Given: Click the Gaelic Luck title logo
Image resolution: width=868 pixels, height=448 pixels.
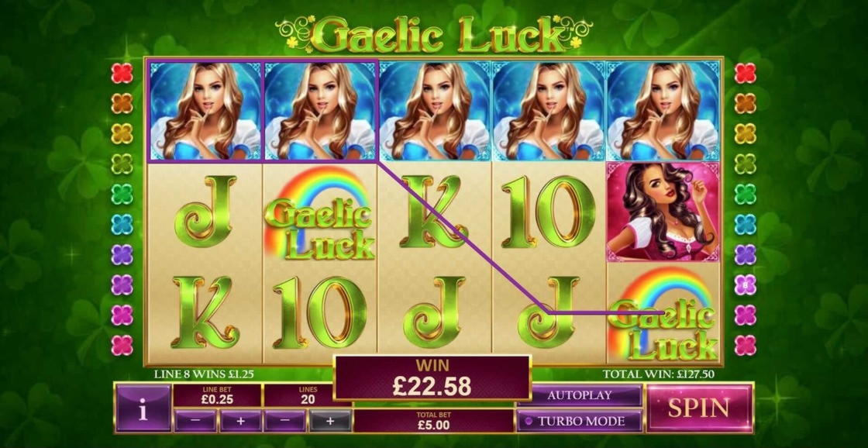Looking at the screenshot, I should pos(433,34).
